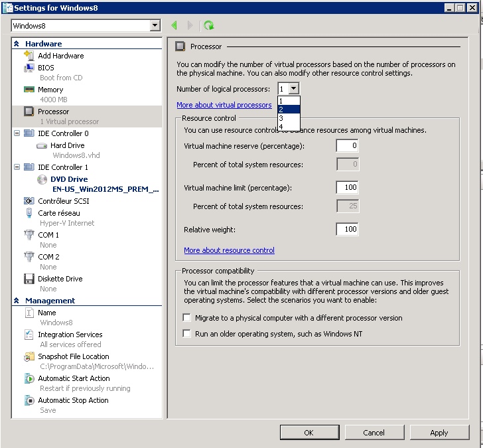
Task: Click the Hard Drive icon
Action: [42, 145]
